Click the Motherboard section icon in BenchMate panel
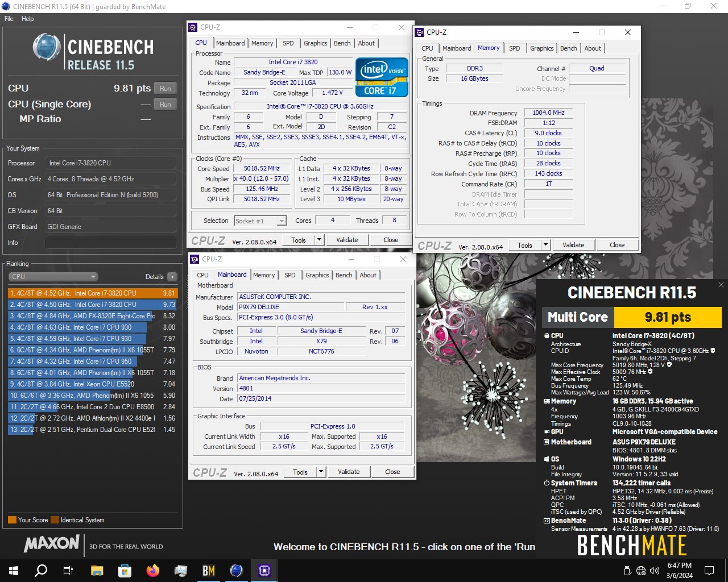 click(x=547, y=442)
